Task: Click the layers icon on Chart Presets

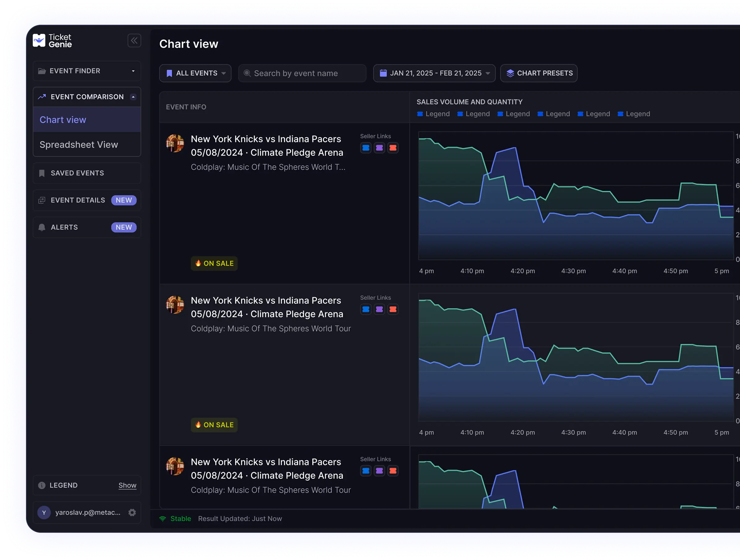Action: (x=510, y=73)
